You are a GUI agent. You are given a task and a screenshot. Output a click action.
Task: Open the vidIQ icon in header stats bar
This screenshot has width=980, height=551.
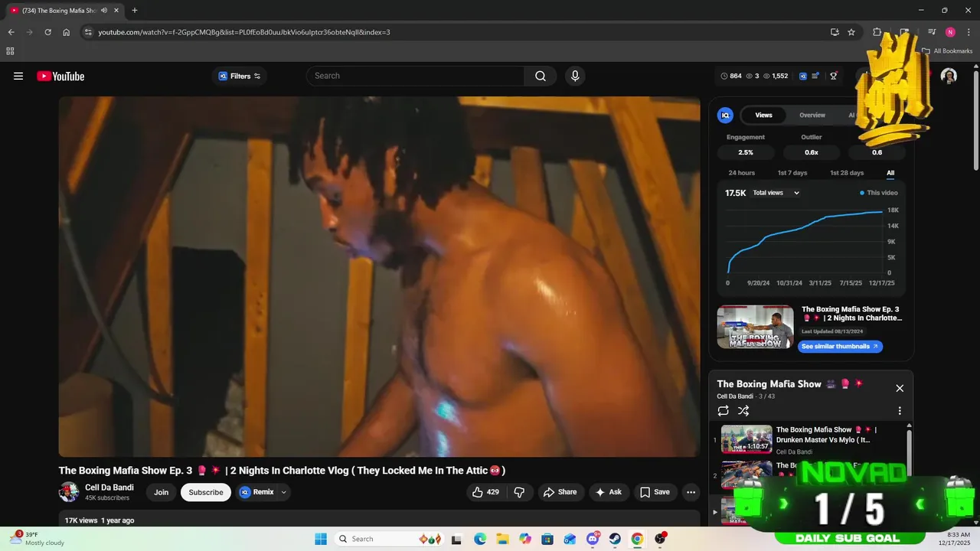(x=803, y=76)
